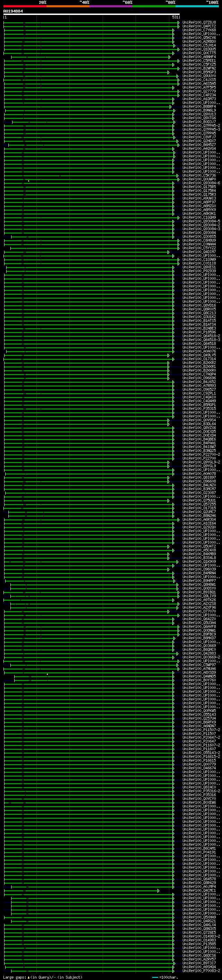Select hit UniRef100_P92939
Screen dimensions: 222x980
click(199, 271)
